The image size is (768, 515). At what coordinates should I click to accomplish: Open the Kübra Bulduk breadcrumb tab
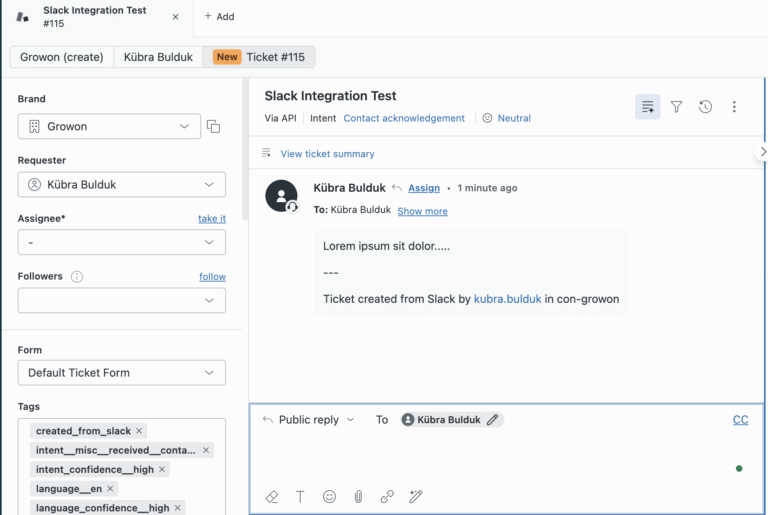[x=158, y=57]
